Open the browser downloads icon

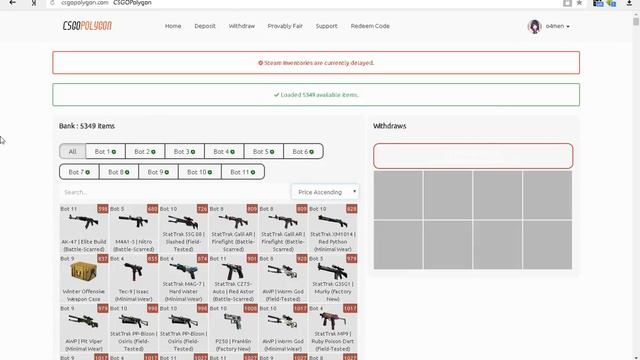(x=629, y=3)
